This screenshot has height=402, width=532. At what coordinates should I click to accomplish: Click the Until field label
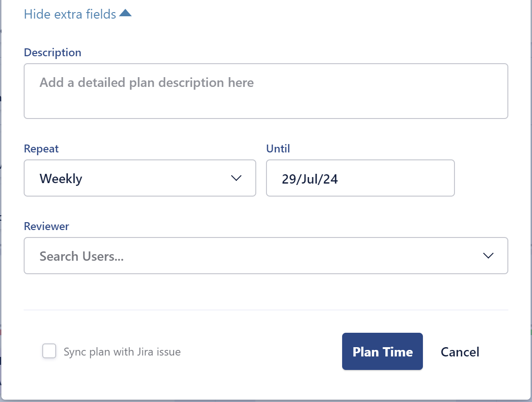(x=278, y=148)
